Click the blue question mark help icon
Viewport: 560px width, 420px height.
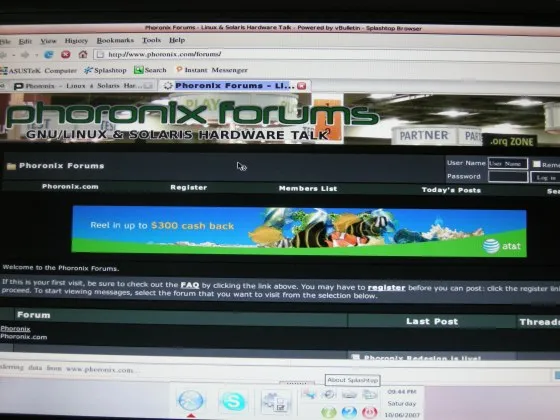349,412
